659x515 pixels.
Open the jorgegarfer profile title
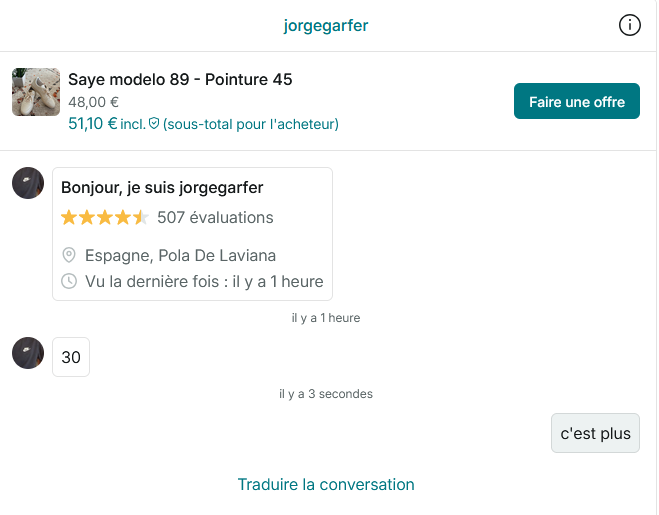coord(326,25)
